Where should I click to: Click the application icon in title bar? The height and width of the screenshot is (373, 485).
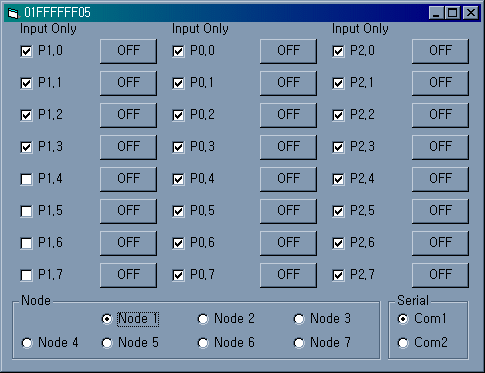click(13, 13)
